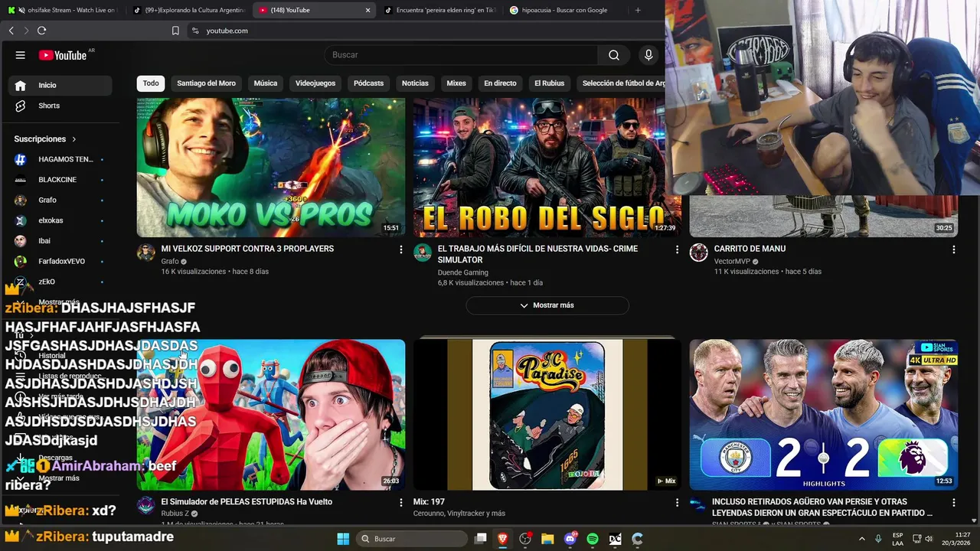Select the Mixes filter chip
The height and width of the screenshot is (551, 980).
tap(456, 83)
